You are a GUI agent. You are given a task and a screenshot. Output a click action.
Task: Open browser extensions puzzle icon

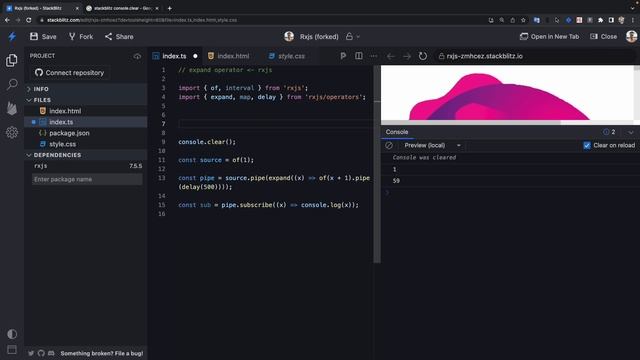click(x=600, y=20)
